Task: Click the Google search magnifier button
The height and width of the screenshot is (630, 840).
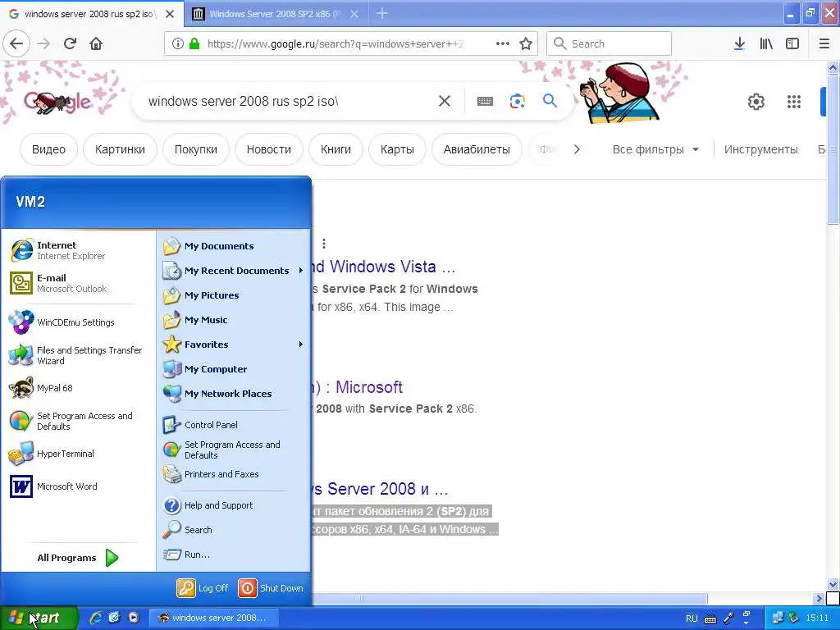Action: pos(550,100)
